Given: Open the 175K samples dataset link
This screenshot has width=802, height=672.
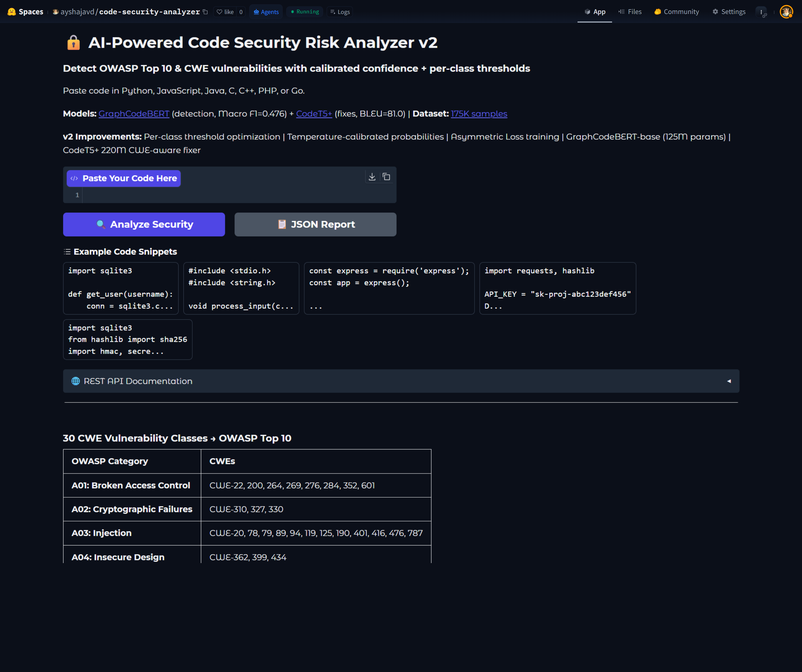Looking at the screenshot, I should [479, 114].
